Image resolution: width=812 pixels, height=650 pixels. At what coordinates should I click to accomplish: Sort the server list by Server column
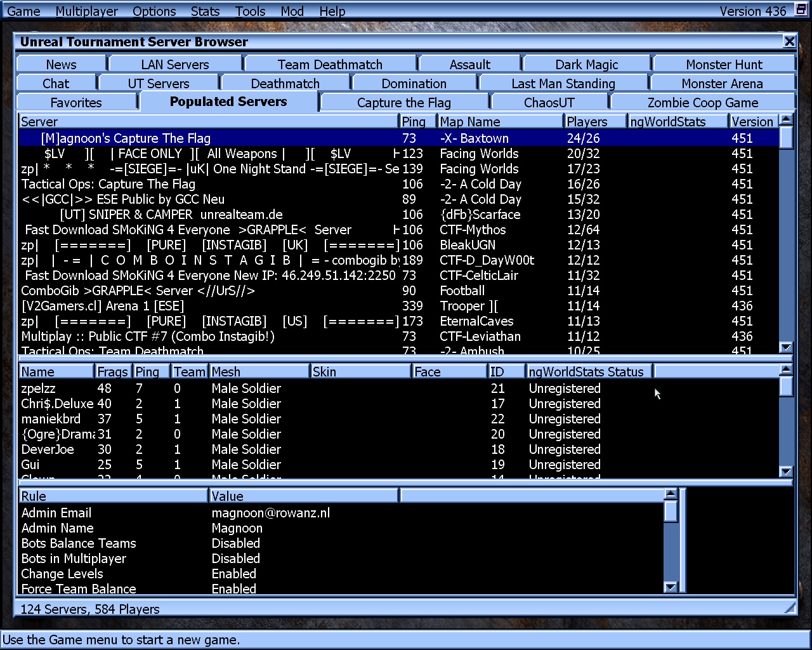[x=209, y=121]
